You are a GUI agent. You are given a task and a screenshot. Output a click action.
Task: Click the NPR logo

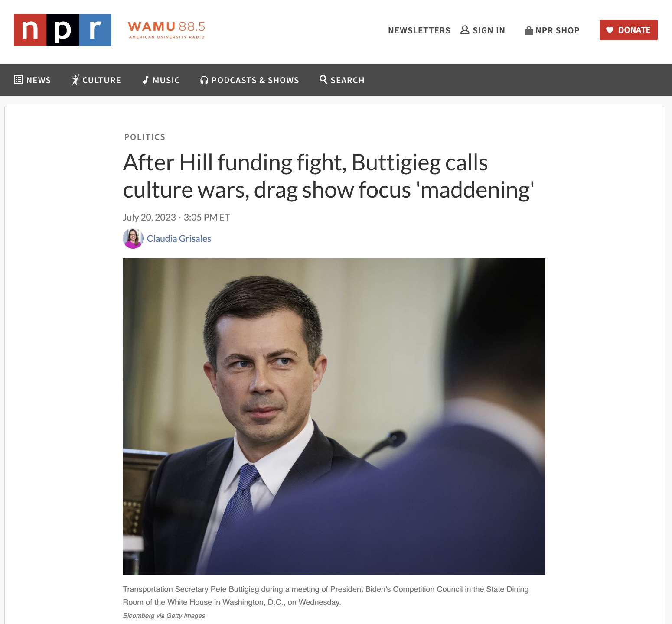click(62, 30)
